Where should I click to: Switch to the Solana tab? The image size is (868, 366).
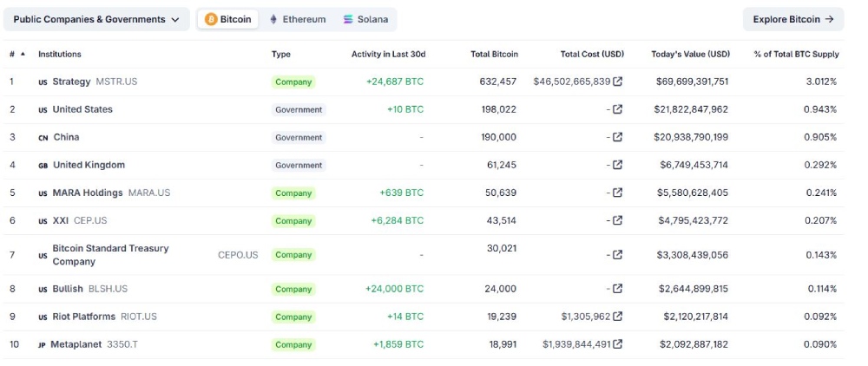[x=365, y=19]
